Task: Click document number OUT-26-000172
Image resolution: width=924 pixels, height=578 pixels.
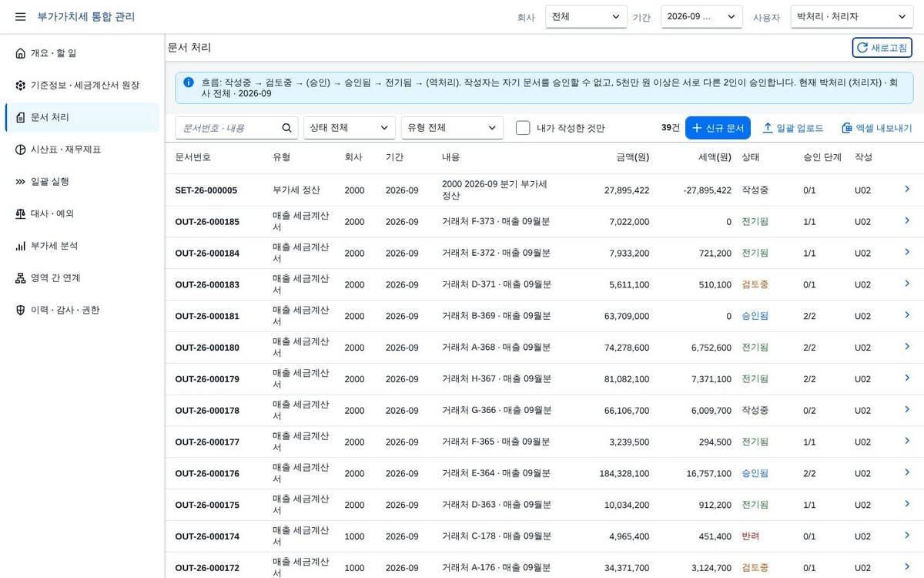Action: coord(207,568)
